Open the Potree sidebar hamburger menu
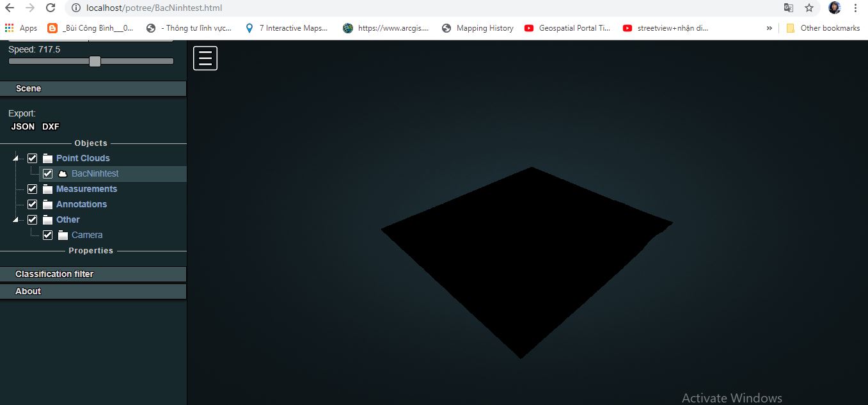Image resolution: width=868 pixels, height=405 pixels. tap(205, 58)
